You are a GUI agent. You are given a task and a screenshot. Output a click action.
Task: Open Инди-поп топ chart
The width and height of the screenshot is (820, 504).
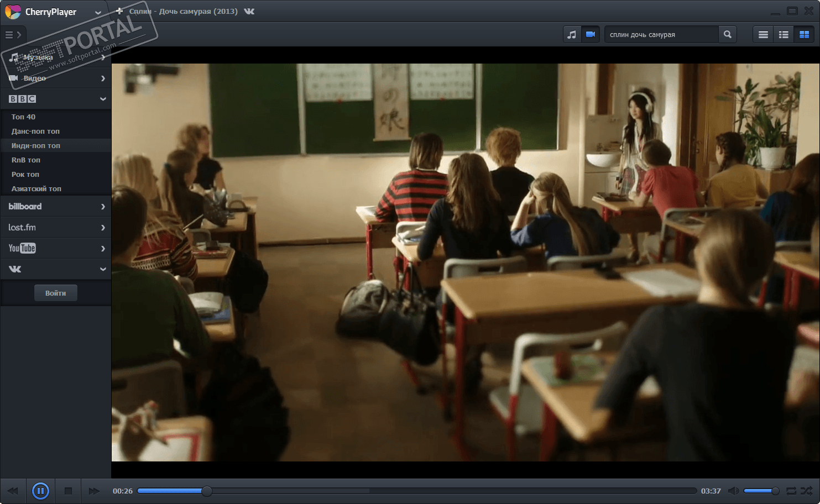(x=55, y=145)
